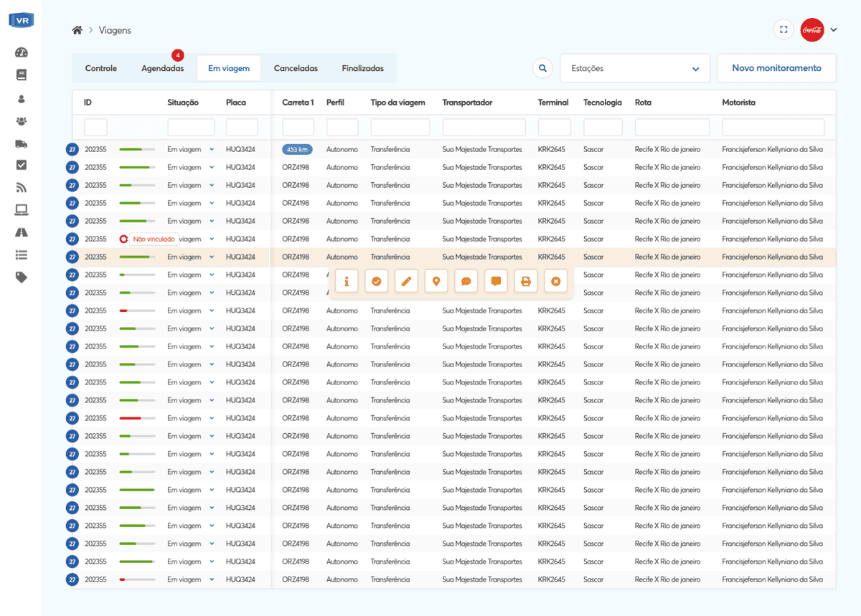Image resolution: width=861 pixels, height=616 pixels.
Task: Click the orange info icon in row toolbar
Action: [347, 282]
